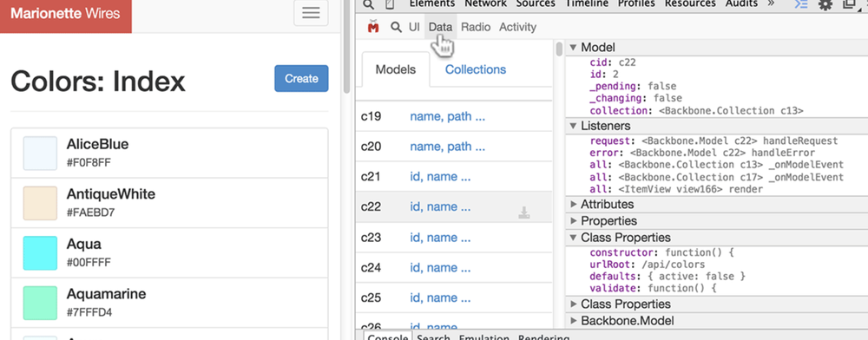This screenshot has width=868, height=340.
Task: Switch to the Collections tab
Action: (476, 69)
